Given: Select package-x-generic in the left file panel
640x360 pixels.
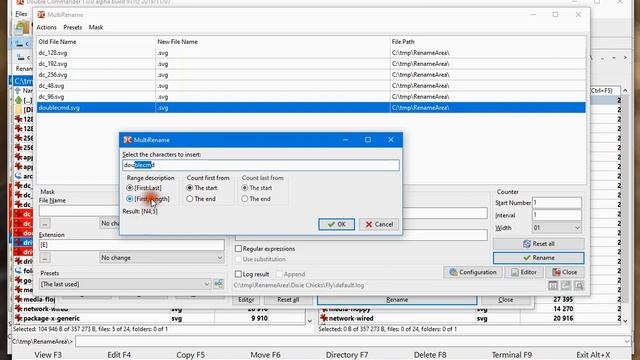Looking at the screenshot, I should point(159,318).
